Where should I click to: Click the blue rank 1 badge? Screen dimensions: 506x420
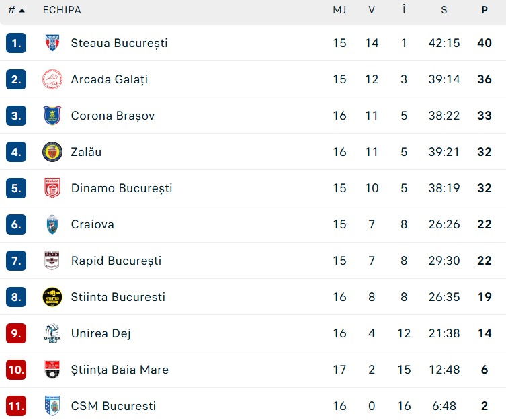click(x=16, y=43)
